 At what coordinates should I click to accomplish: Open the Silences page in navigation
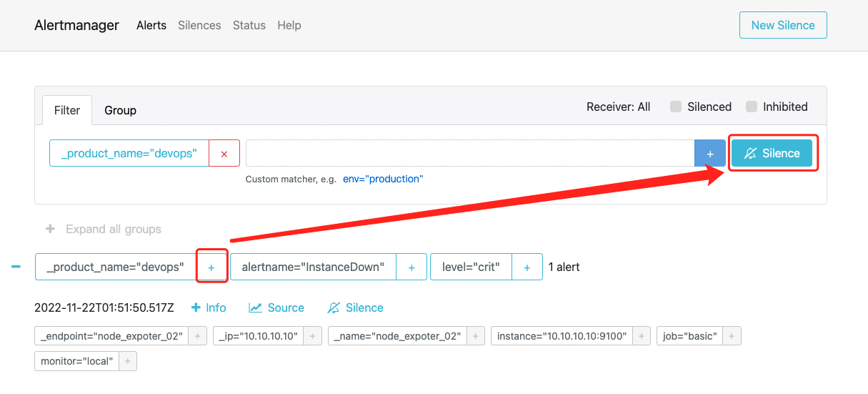click(199, 25)
